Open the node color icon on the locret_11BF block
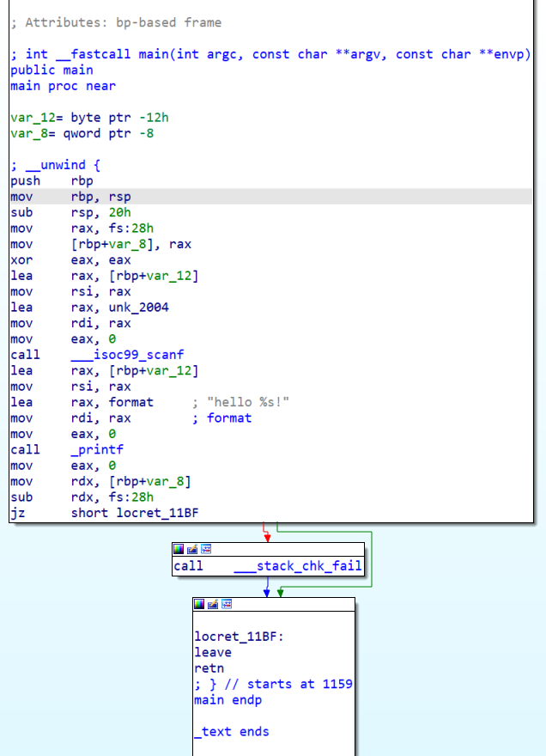Screen dimensions: 546x756 199,604
